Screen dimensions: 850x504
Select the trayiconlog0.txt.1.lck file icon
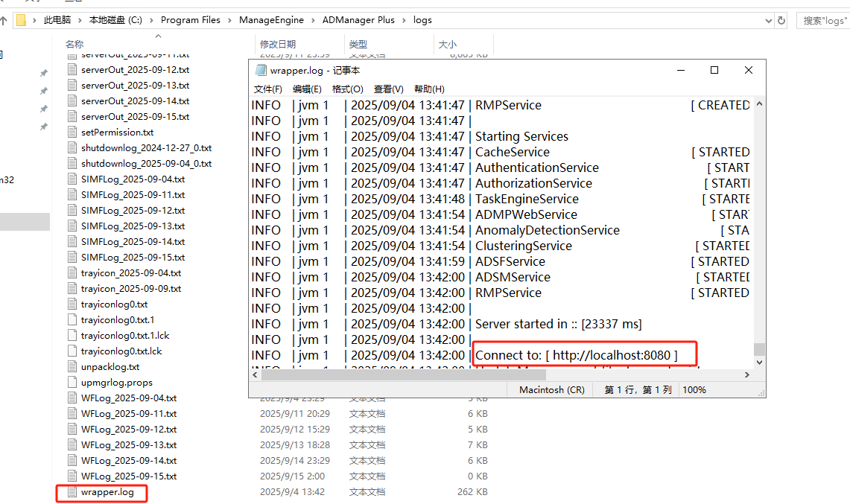tap(72, 336)
